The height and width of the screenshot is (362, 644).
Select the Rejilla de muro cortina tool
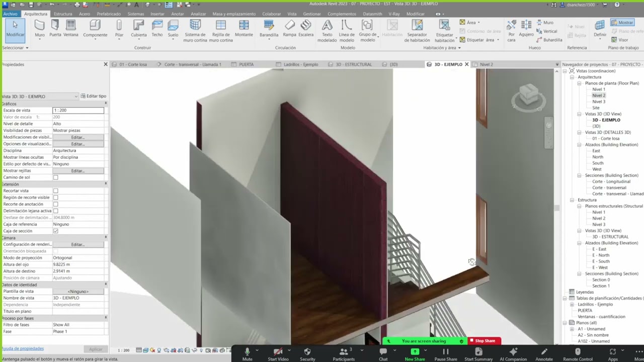[x=221, y=31]
